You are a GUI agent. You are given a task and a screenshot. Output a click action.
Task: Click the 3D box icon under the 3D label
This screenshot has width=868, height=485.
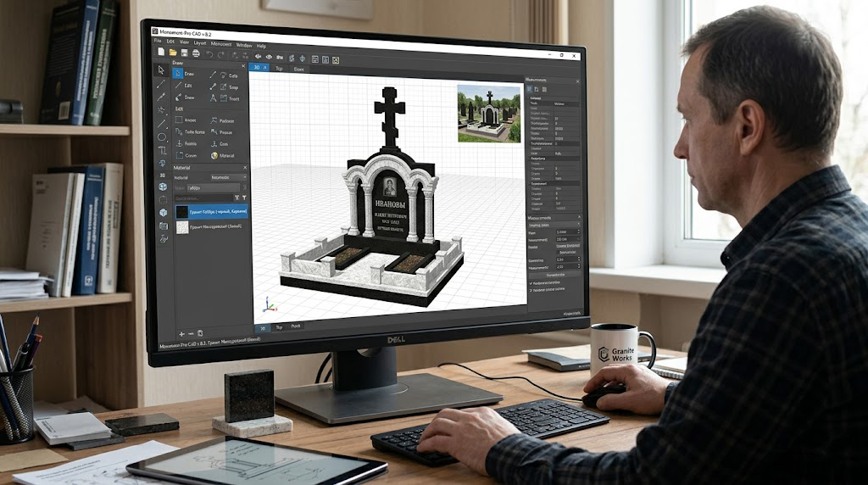[164, 187]
